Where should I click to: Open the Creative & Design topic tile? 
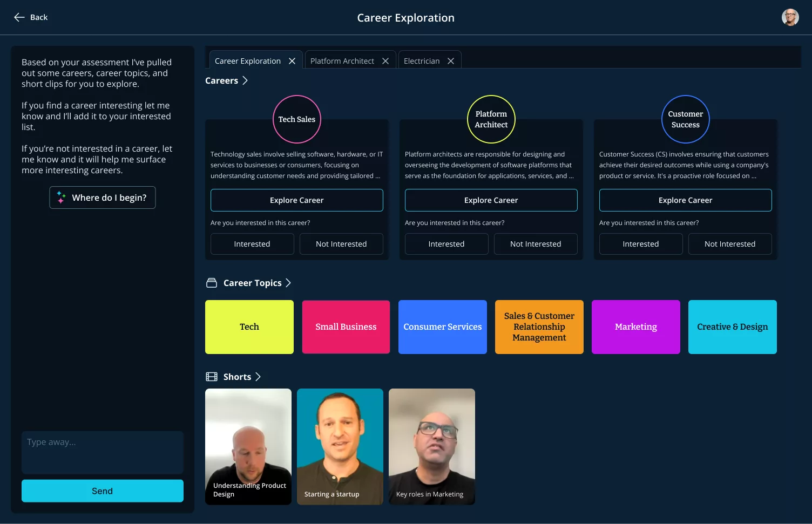click(x=733, y=327)
